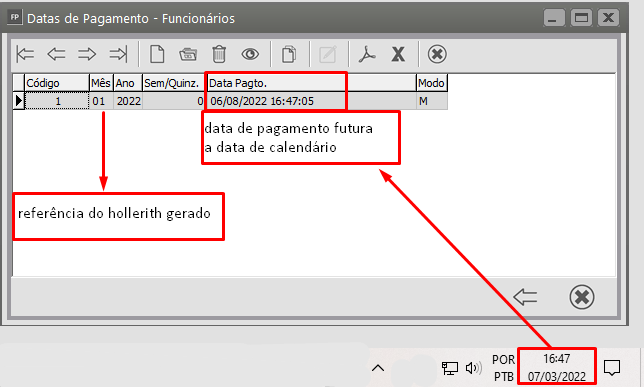Select Ano cell showing 2022

128,101
